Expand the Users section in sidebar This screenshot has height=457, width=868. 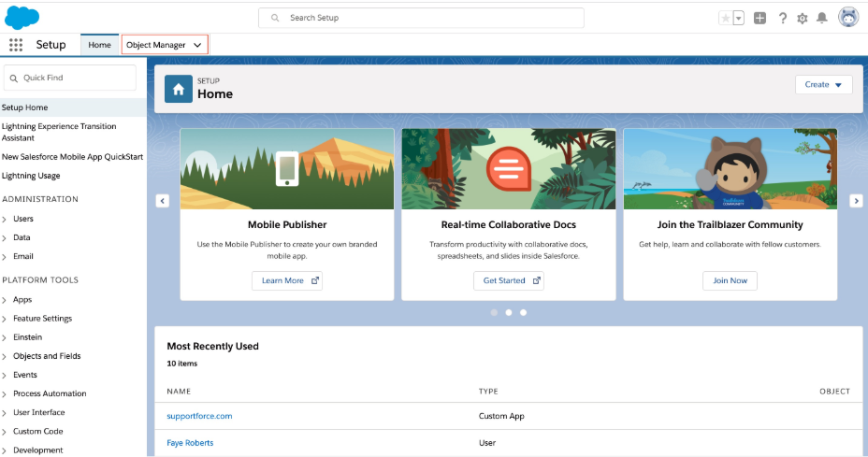click(x=5, y=219)
